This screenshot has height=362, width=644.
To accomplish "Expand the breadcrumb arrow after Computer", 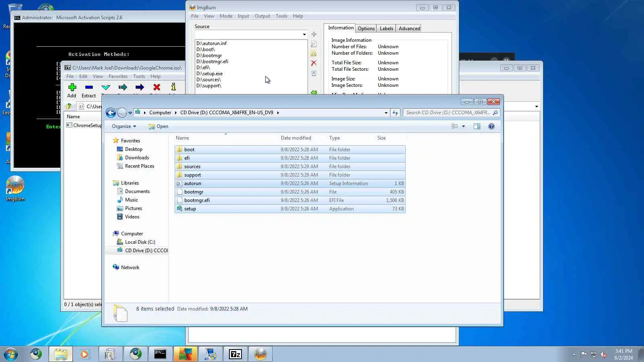I will click(175, 113).
